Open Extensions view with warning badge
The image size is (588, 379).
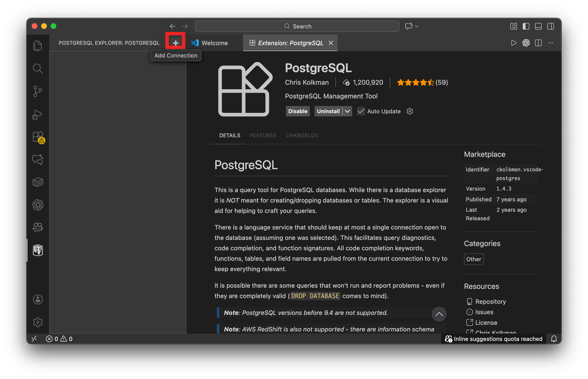coord(38,137)
